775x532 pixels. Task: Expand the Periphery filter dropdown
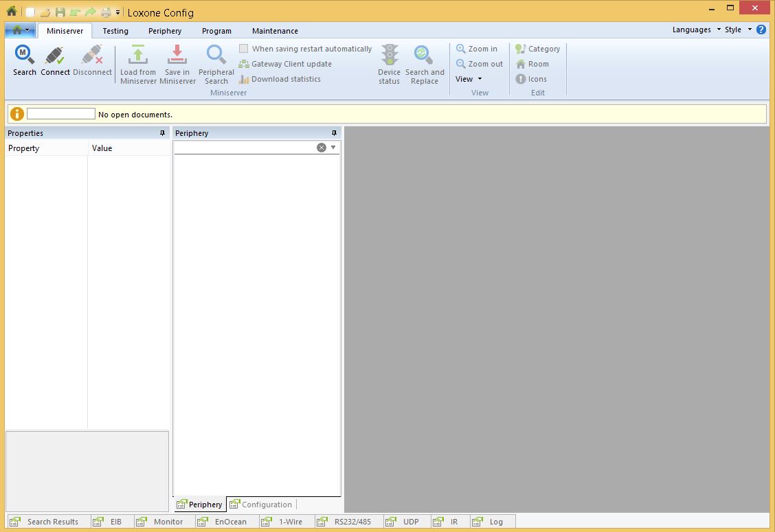[x=333, y=147]
